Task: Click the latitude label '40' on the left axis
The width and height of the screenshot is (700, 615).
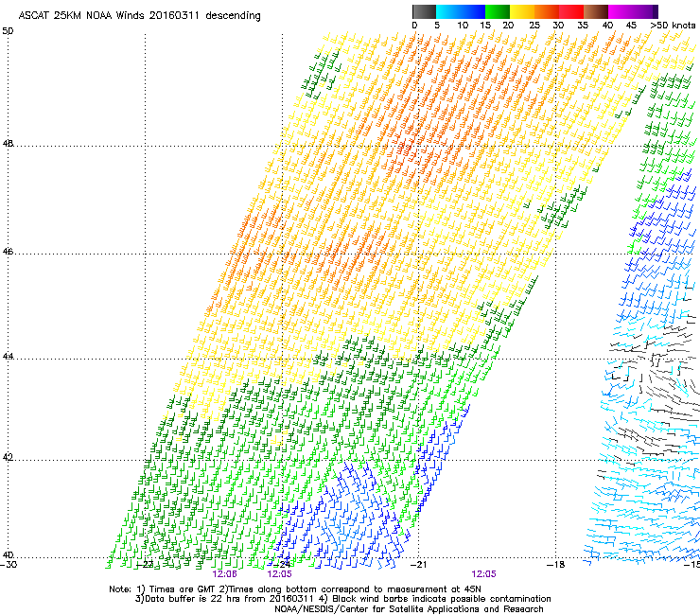Action: [8, 554]
